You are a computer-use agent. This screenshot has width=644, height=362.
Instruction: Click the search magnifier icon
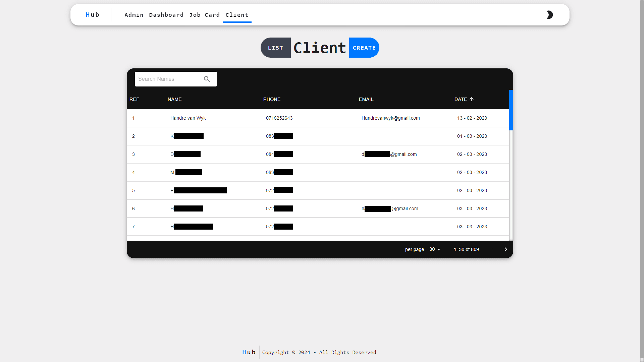point(207,79)
